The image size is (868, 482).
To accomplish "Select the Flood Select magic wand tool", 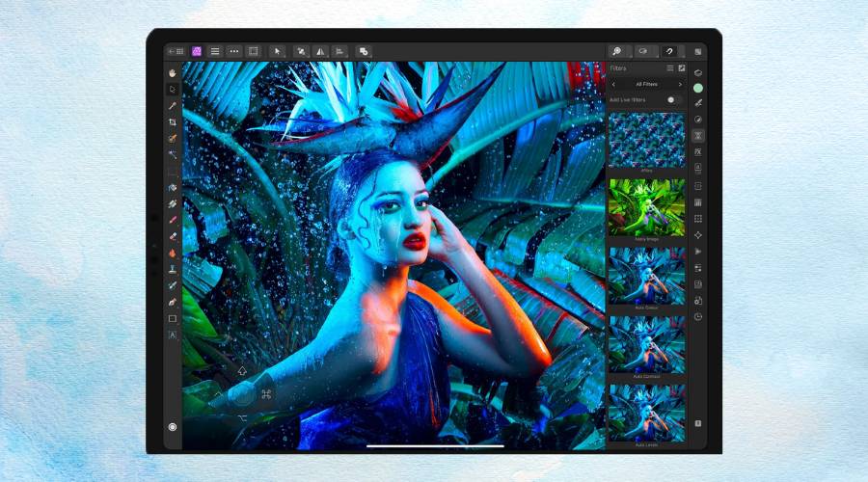I will 173,155.
